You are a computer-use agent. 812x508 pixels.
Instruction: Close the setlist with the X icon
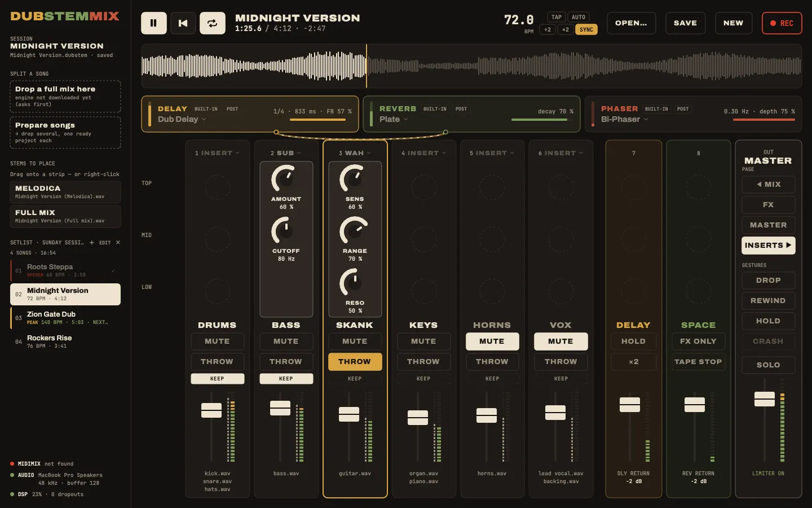pos(118,243)
